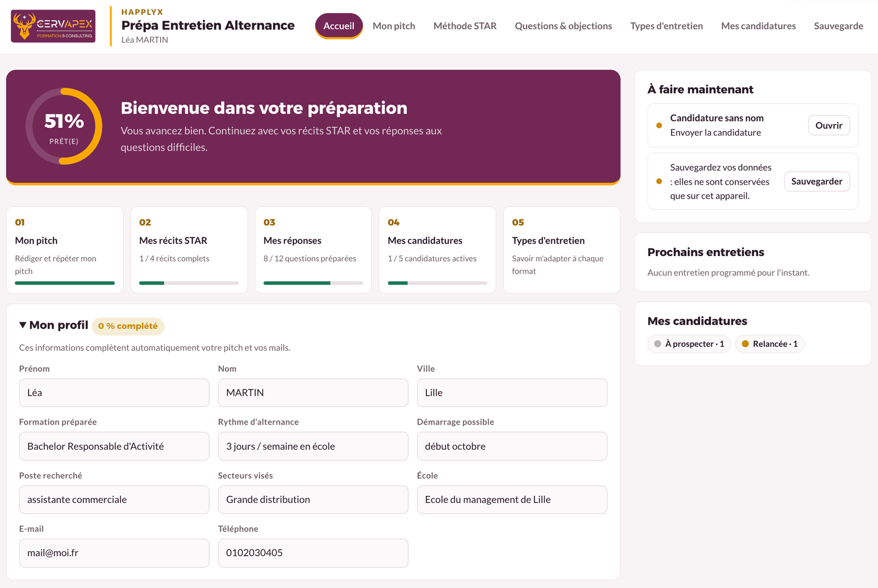Collapse the Mon profil section triangle

[22, 325]
